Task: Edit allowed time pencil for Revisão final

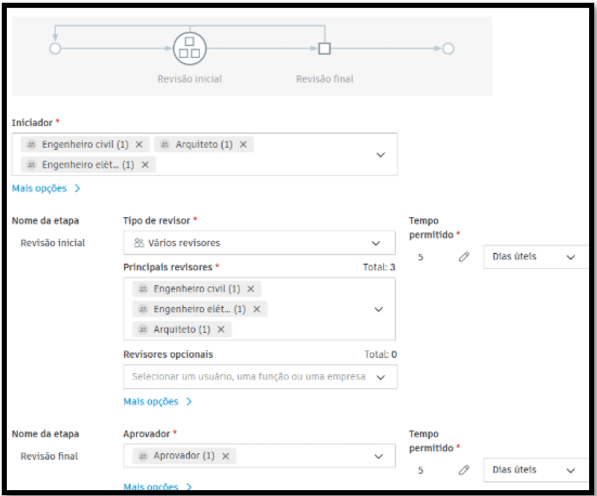Action: point(464,470)
